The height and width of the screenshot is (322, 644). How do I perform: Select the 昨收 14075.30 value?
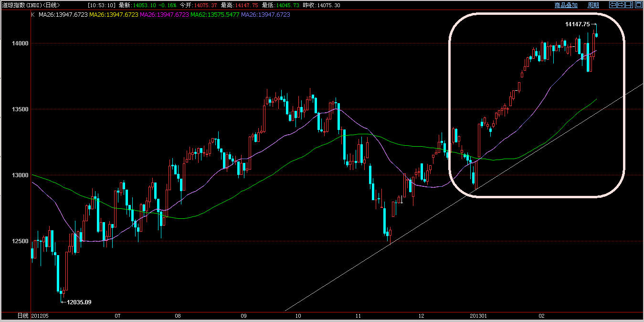[322, 5]
